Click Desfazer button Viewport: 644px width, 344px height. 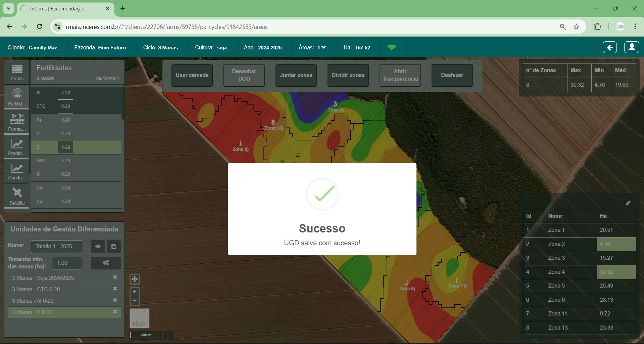452,75
